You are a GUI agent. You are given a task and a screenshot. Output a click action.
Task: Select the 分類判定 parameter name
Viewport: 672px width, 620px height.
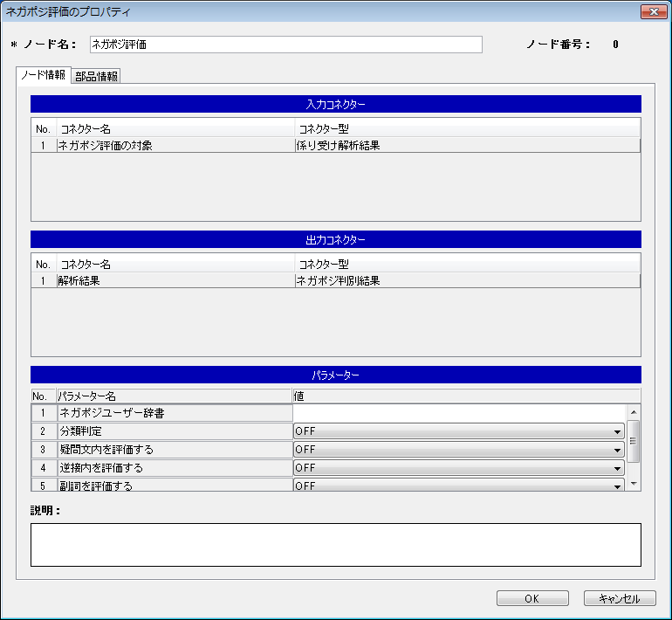pos(175,431)
